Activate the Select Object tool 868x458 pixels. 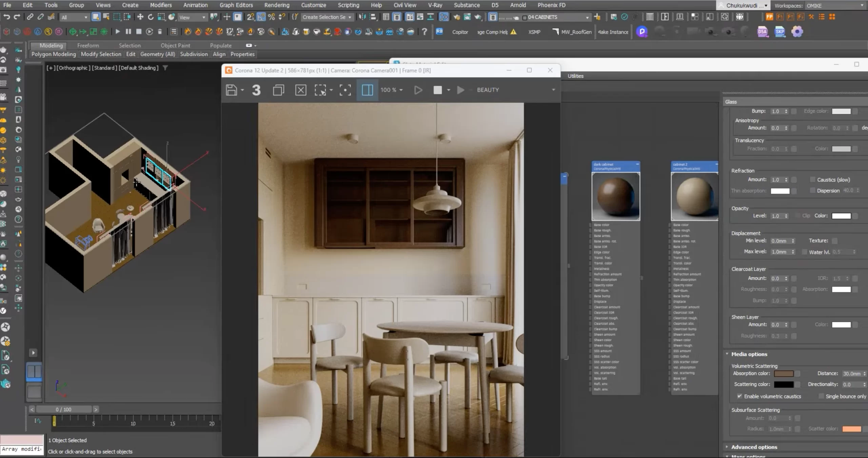pyautogui.click(x=96, y=17)
